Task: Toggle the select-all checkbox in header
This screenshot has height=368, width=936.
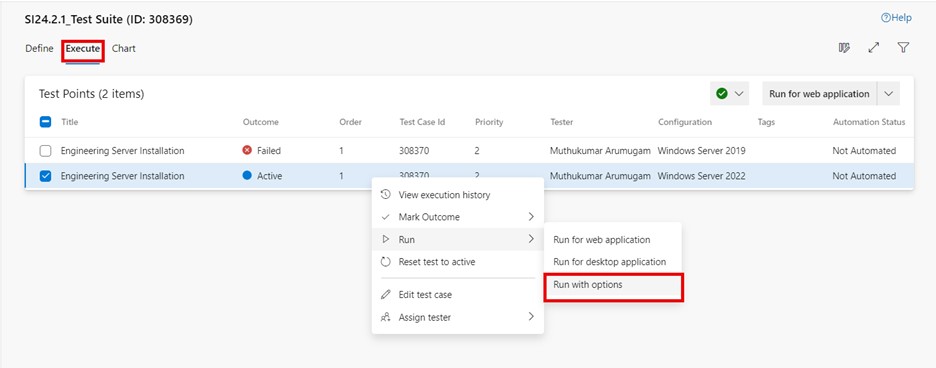Action: 45,122
